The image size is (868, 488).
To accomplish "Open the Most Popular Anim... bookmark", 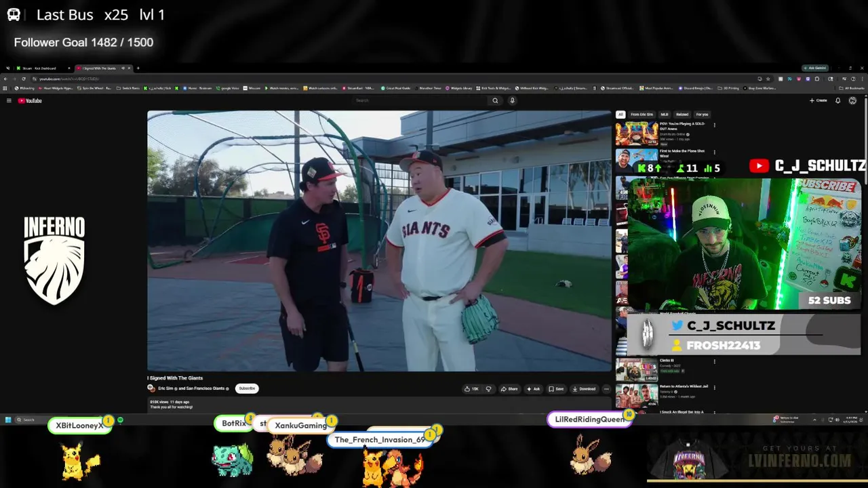I will (x=656, y=88).
